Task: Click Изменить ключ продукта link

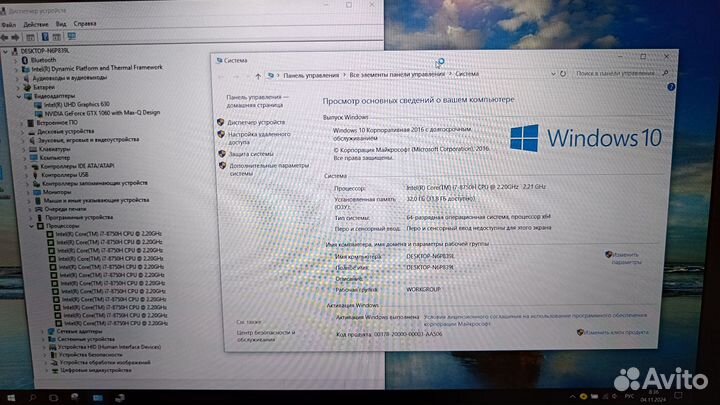Action: (x=616, y=332)
